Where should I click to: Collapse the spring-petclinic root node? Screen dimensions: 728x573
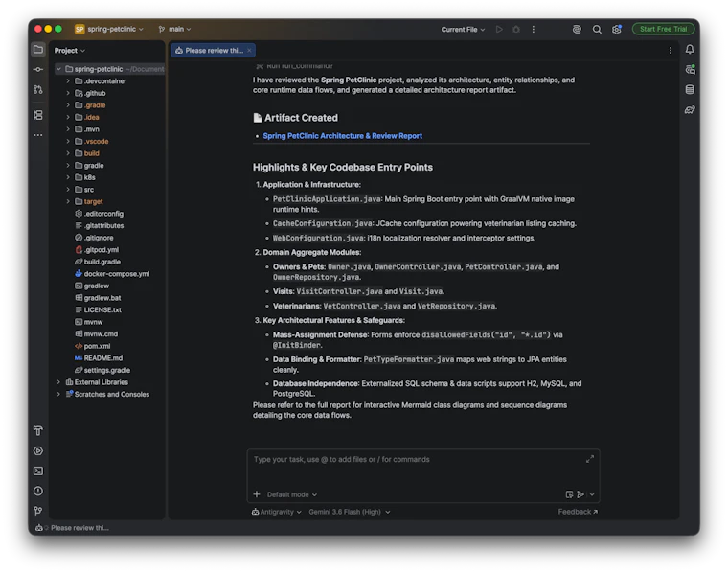click(58, 69)
